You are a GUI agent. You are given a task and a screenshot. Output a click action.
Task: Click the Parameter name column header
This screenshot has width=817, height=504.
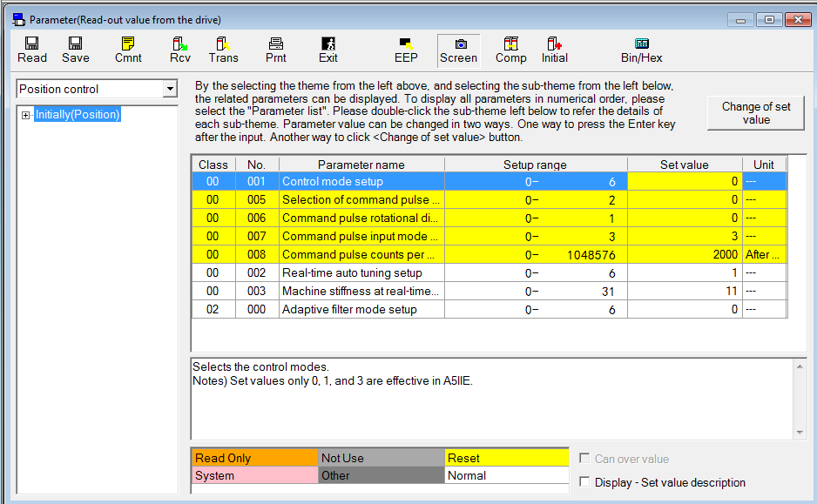(361, 165)
